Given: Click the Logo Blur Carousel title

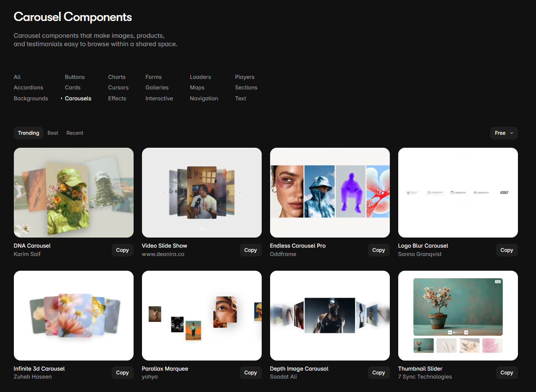Looking at the screenshot, I should point(423,246).
